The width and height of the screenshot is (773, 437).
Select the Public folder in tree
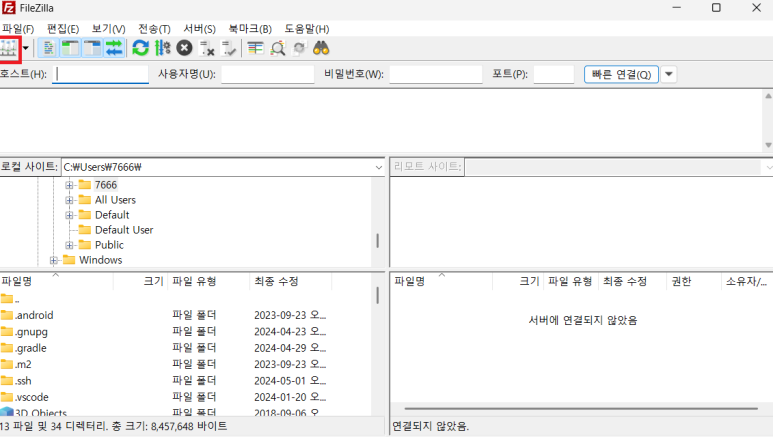click(x=109, y=245)
